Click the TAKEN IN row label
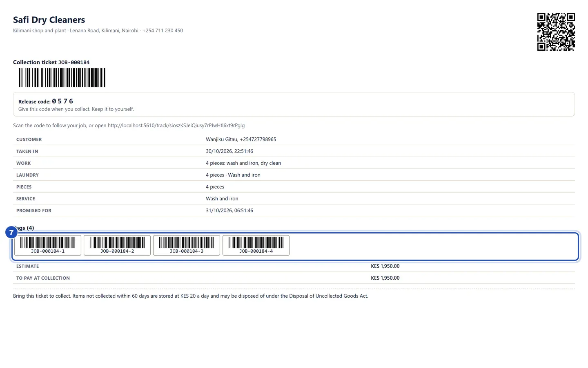 tap(27, 151)
